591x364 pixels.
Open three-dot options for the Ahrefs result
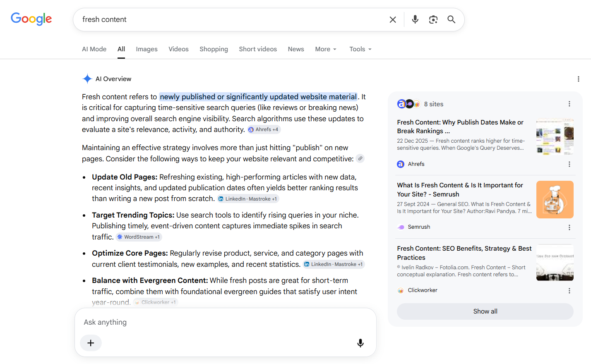pos(569,164)
